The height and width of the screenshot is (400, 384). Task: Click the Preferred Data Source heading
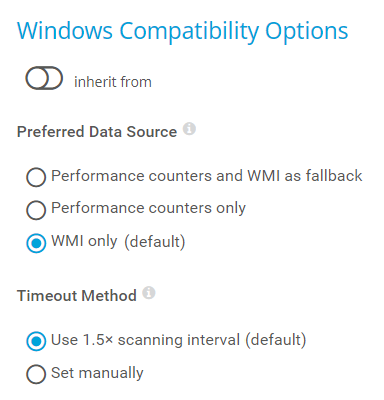tap(97, 132)
